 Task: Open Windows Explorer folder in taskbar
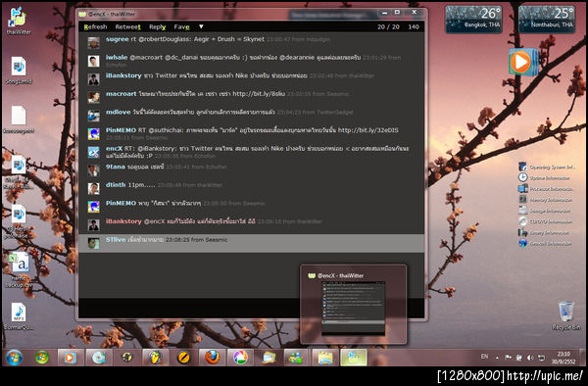(x=325, y=358)
